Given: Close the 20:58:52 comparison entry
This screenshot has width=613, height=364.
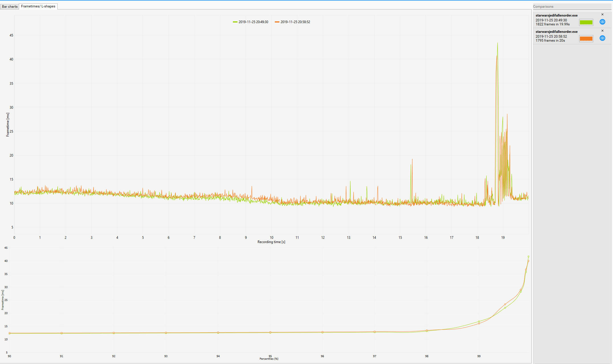Looking at the screenshot, I should pyautogui.click(x=602, y=31).
